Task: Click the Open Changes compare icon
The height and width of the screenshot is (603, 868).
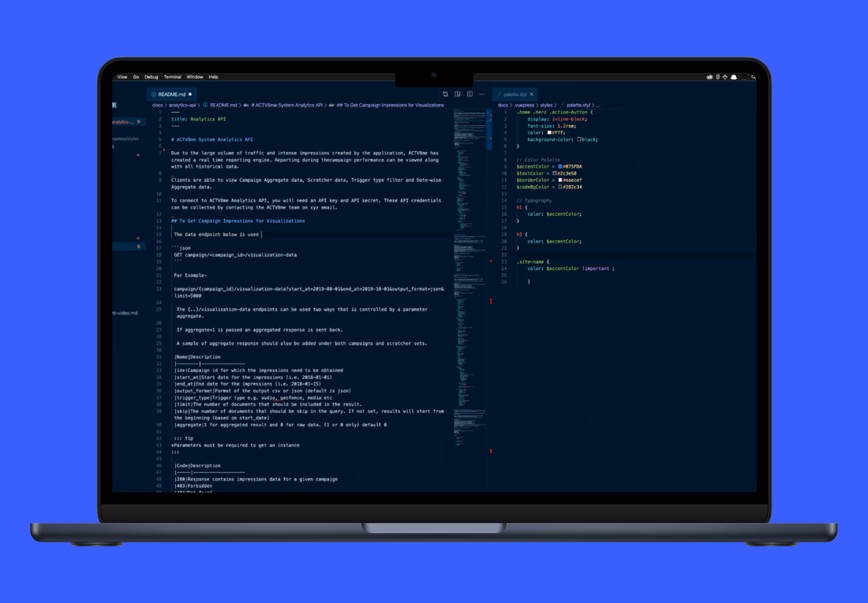Action: coord(445,94)
